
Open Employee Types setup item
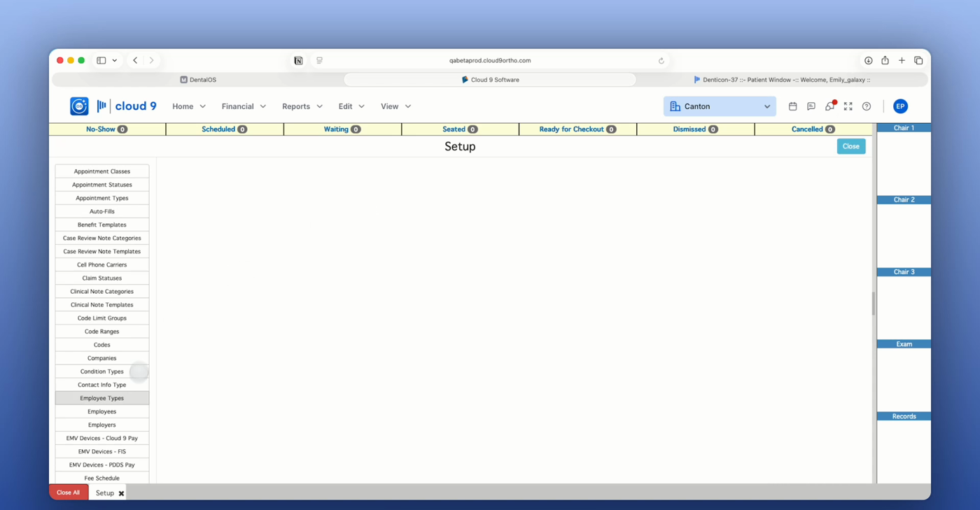pos(102,398)
